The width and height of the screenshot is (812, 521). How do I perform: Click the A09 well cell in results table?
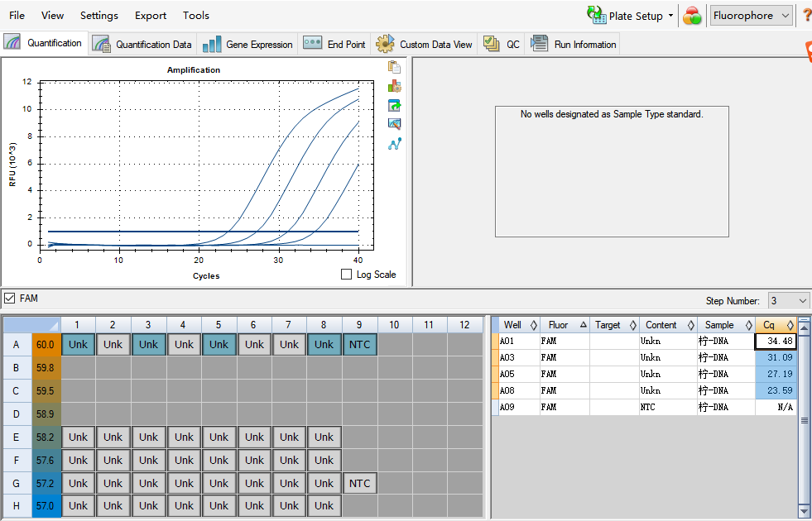click(x=519, y=407)
